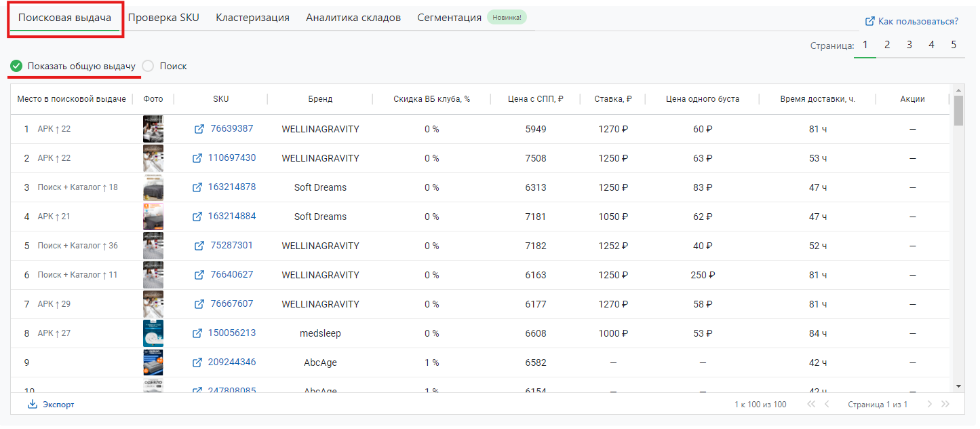Open the Сегментация tab
Image resolution: width=980 pixels, height=429 pixels.
click(450, 18)
